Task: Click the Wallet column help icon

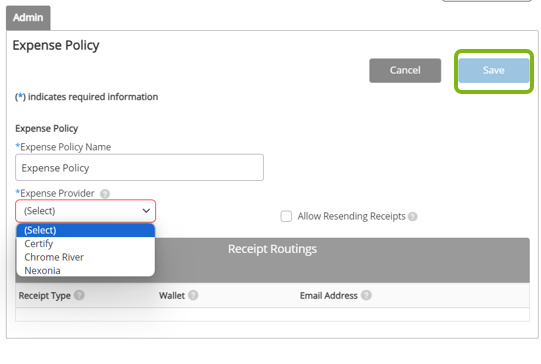Action: click(x=193, y=295)
